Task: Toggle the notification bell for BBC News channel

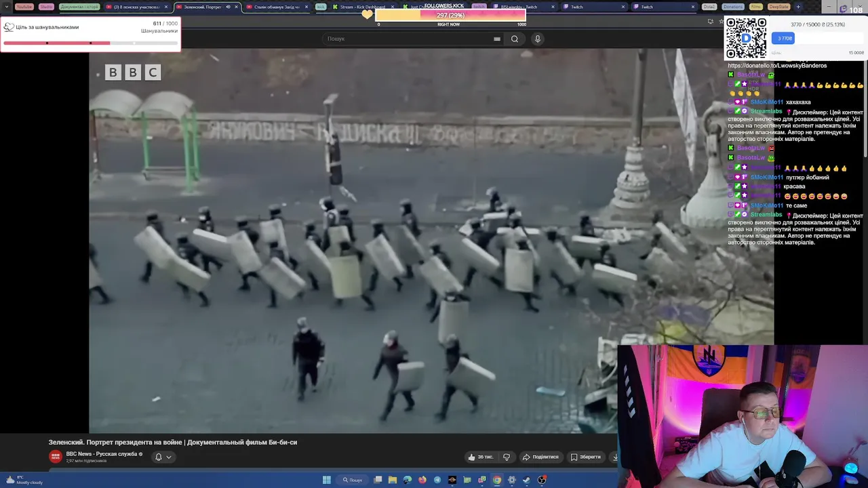Action: click(x=159, y=457)
